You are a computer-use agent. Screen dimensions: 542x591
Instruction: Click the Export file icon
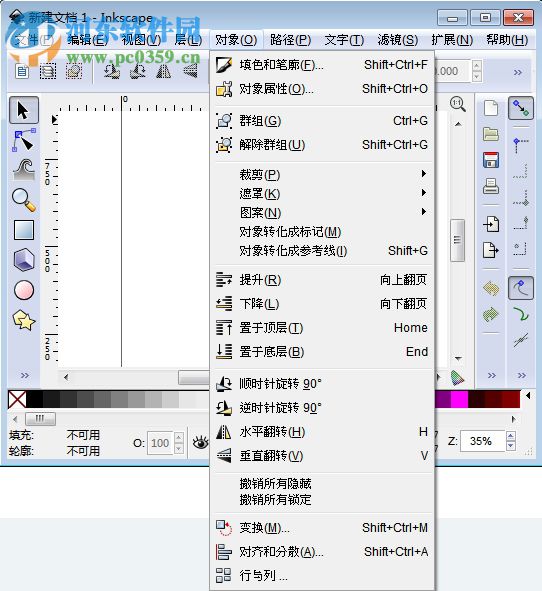tap(491, 250)
